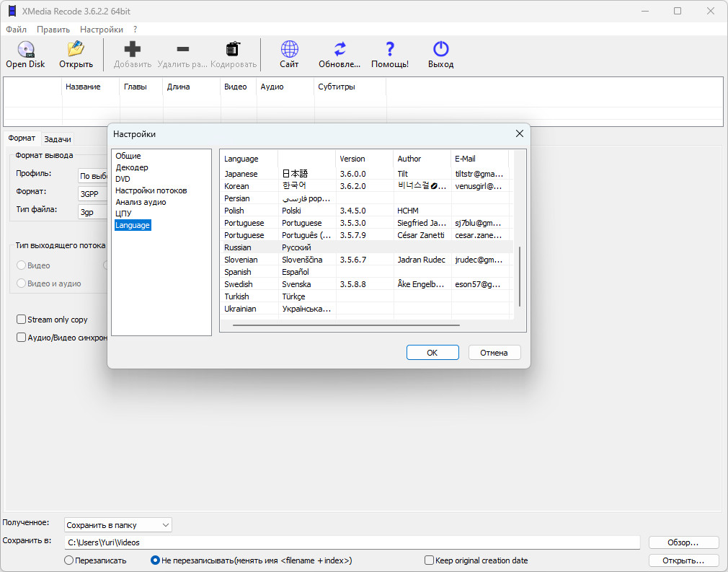Select the Перезаписать radio button
Screen dimensions: 728x572
click(69, 560)
